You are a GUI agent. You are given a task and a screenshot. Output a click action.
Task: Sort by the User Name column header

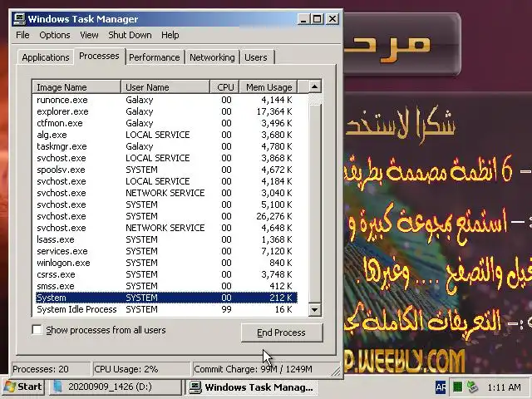165,87
